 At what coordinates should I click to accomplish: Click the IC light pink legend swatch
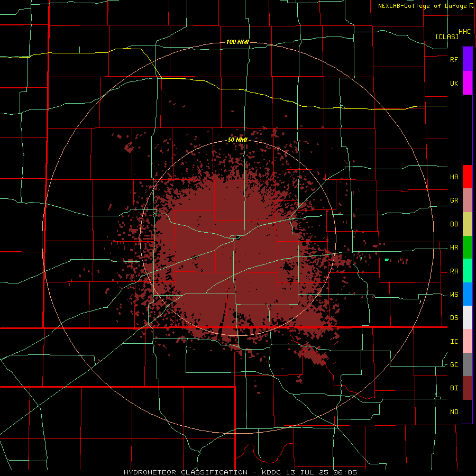(x=467, y=341)
